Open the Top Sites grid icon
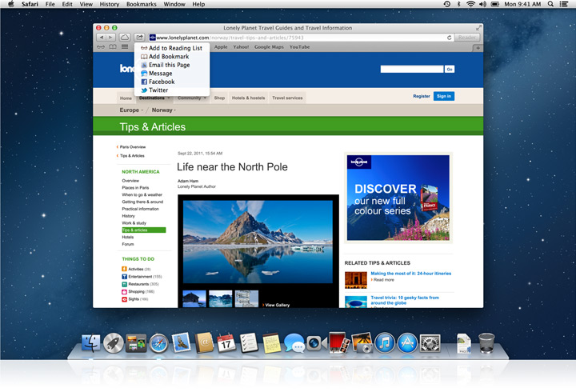 [x=124, y=47]
